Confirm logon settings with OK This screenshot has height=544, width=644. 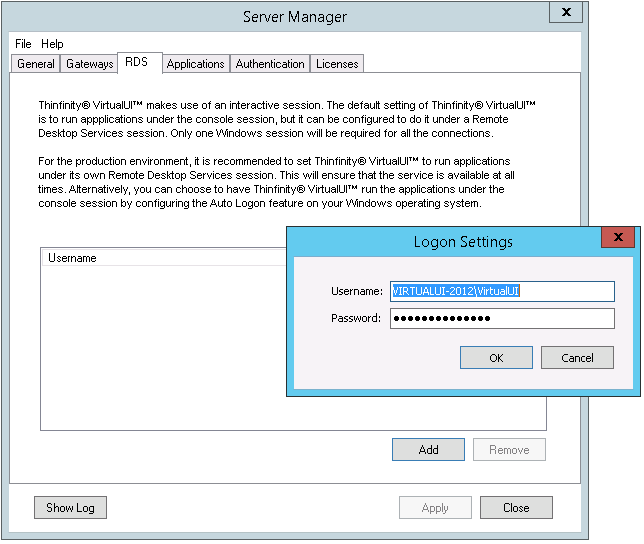(496, 358)
